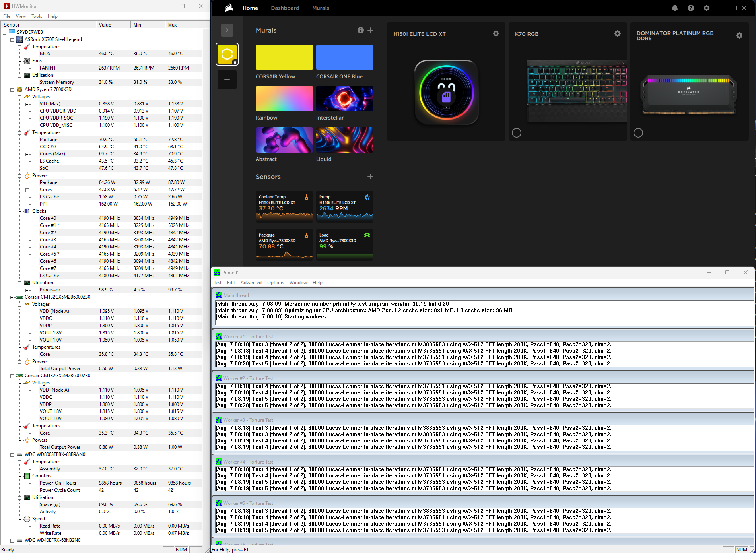Add new profile with sidebar plus button

pos(227,80)
